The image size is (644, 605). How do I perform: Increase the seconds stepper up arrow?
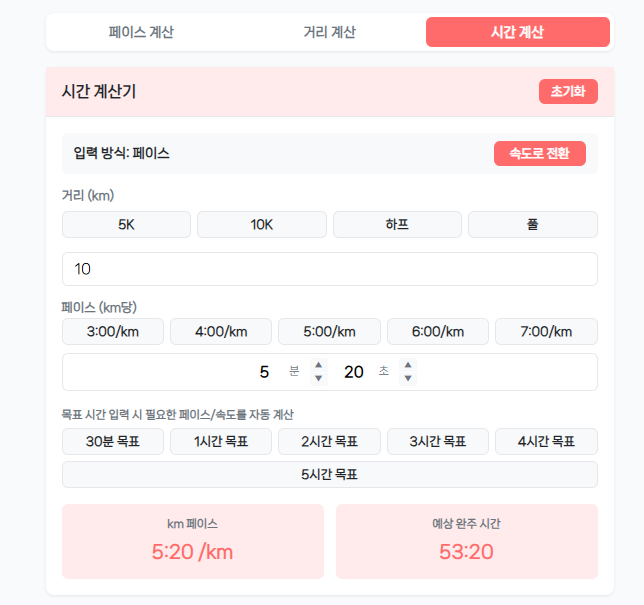(x=408, y=366)
